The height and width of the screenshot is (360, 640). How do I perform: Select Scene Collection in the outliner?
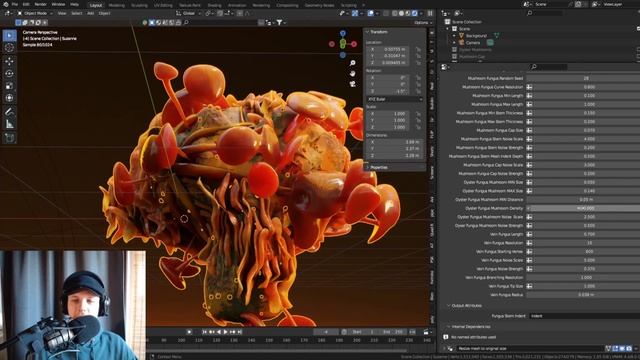[x=467, y=22]
